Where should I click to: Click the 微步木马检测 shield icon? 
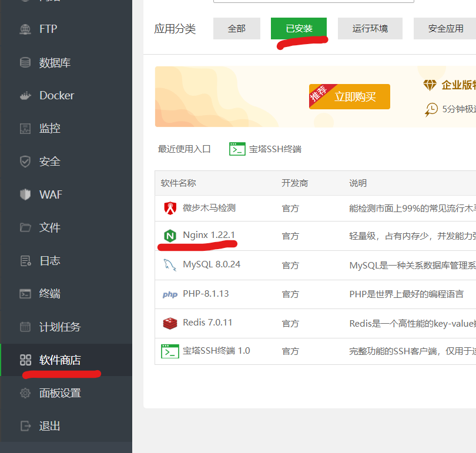click(x=170, y=208)
